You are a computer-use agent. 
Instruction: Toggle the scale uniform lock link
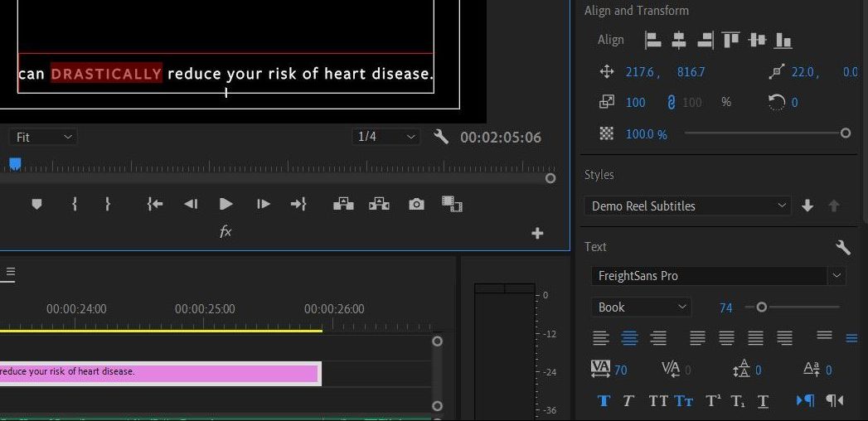pyautogui.click(x=671, y=102)
